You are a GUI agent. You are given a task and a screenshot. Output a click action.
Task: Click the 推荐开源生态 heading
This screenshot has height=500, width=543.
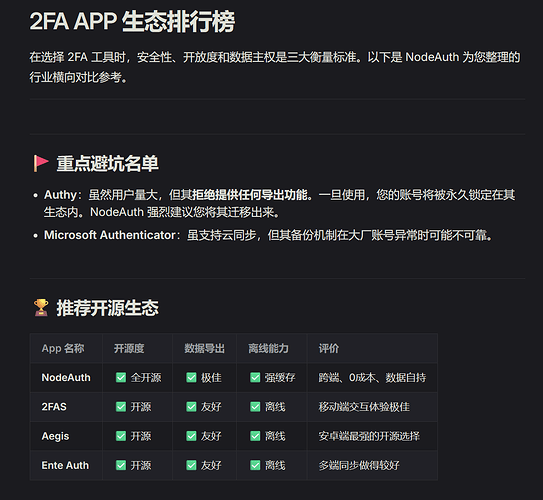107,308
